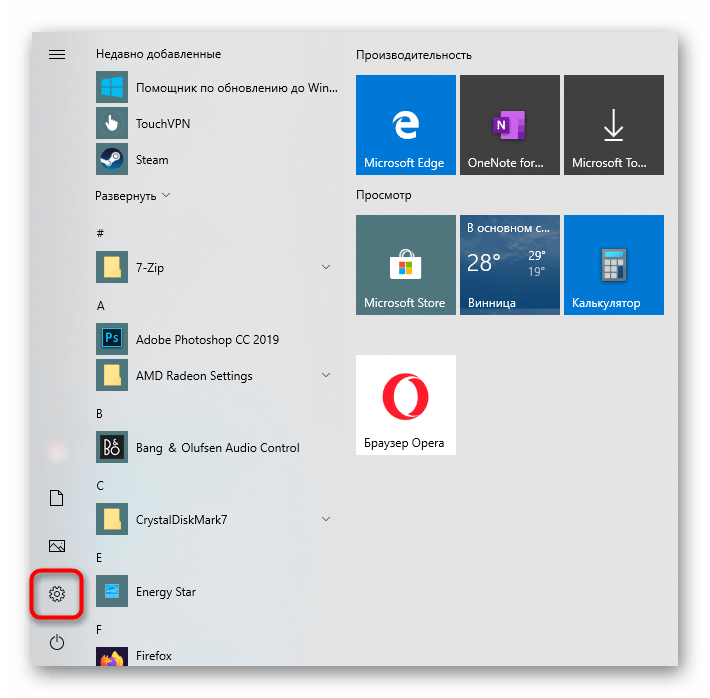
Task: Click the TouchVPN label
Action: [x=163, y=124]
